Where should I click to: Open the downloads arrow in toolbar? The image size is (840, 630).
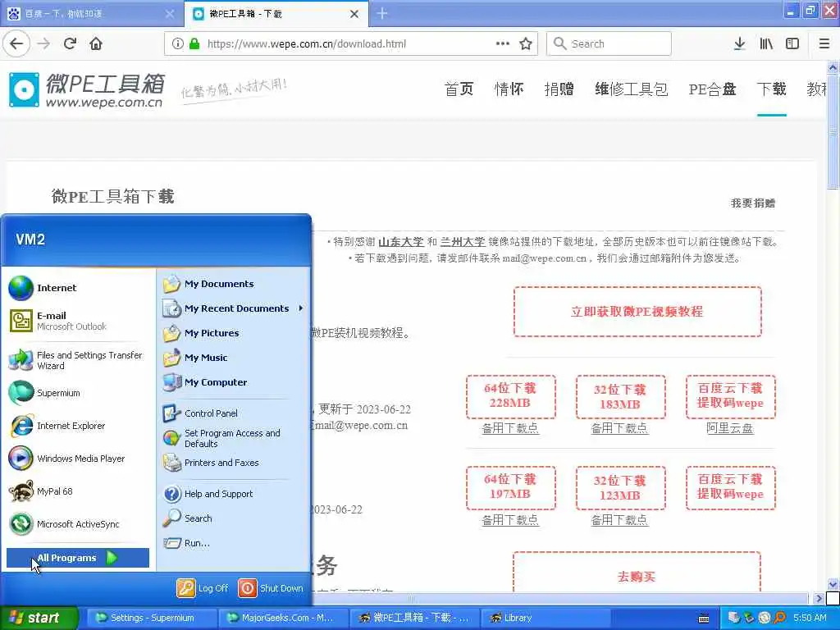click(x=739, y=43)
